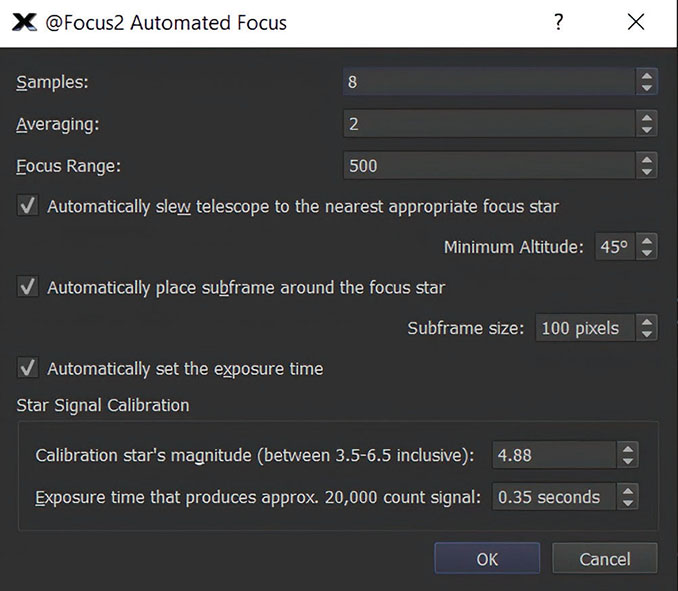Increase Subframe size with up arrow
Image resolution: width=678 pixels, height=591 pixels.
647,323
